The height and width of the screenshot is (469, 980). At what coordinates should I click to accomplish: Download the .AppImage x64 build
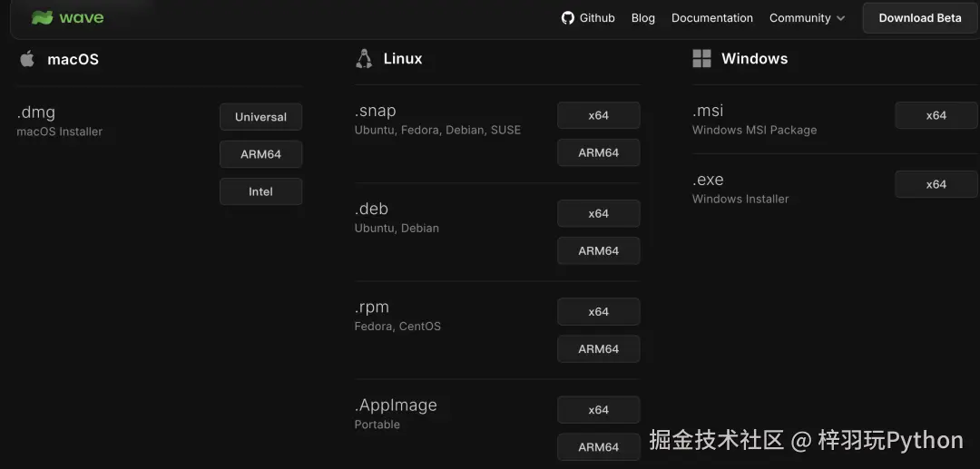pyautogui.click(x=598, y=410)
